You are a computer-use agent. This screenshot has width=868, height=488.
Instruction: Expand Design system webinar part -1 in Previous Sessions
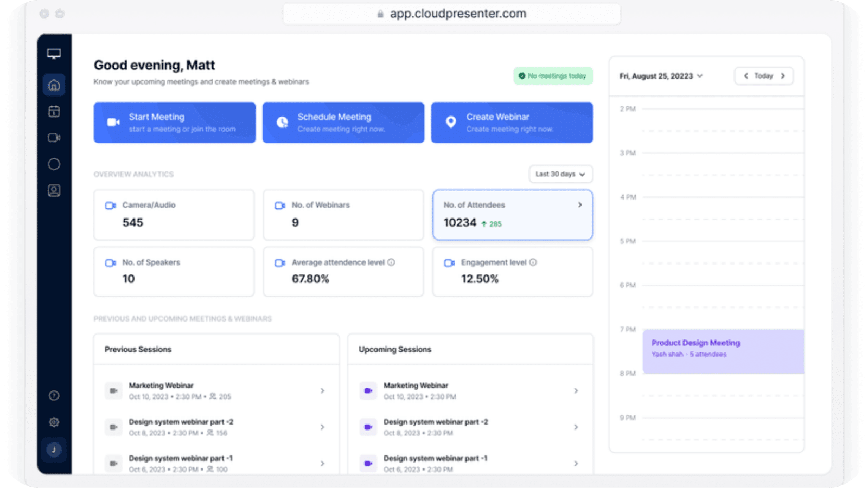point(322,463)
